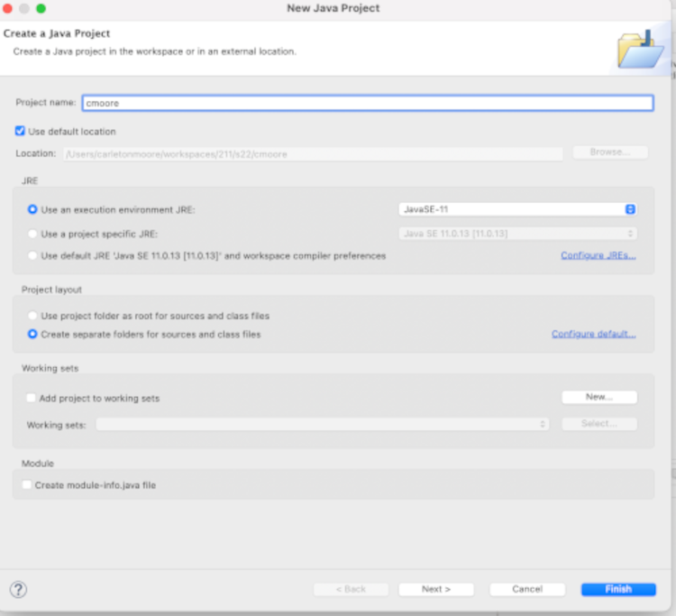The height and width of the screenshot is (616, 676).
Task: Click the Create a Java Project heading
Action: [x=57, y=33]
